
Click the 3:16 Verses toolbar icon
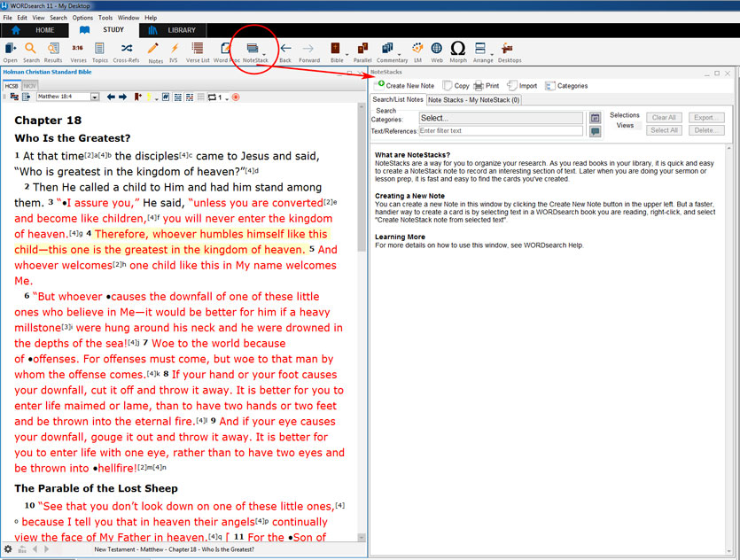77,48
